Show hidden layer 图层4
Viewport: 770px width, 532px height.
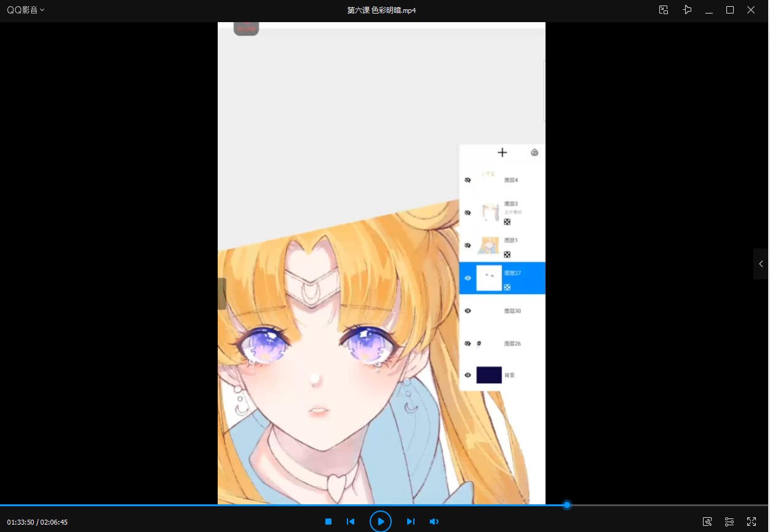tap(467, 180)
